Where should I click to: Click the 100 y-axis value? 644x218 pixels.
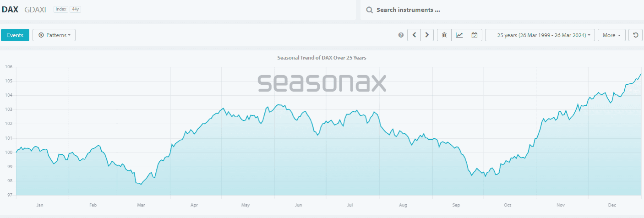tap(8, 153)
